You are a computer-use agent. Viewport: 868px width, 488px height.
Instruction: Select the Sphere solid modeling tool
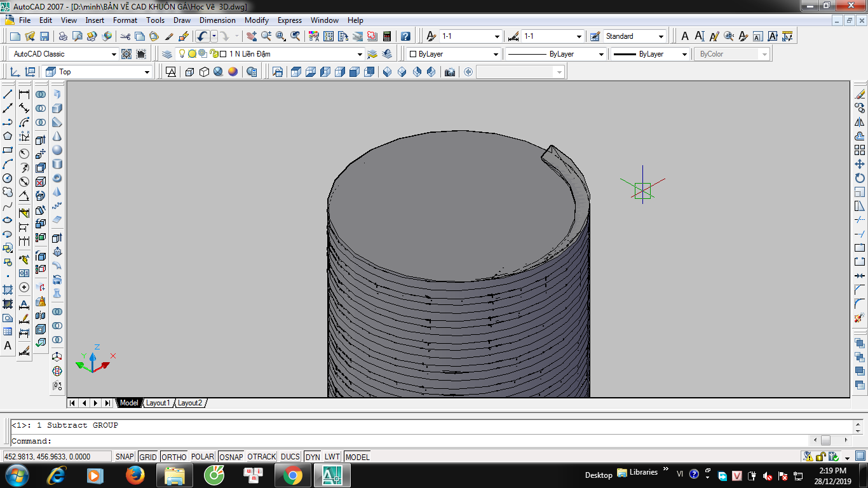57,150
